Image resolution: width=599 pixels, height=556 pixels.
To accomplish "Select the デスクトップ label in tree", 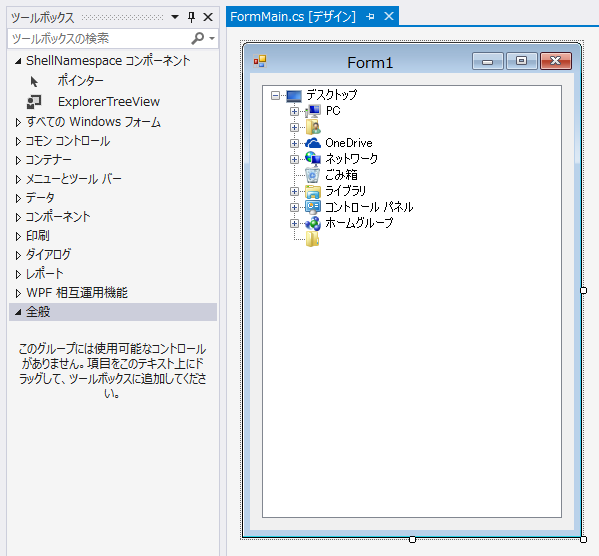I will pos(332,94).
